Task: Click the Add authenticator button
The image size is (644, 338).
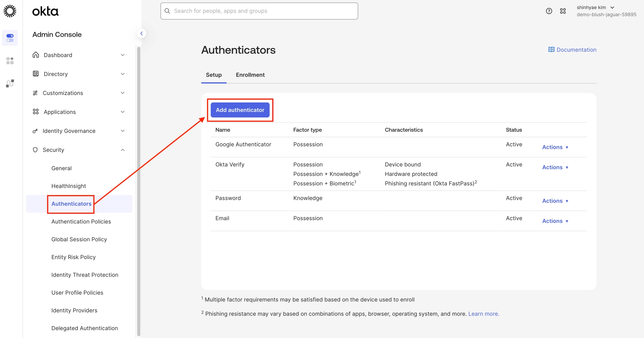Action: click(x=240, y=110)
